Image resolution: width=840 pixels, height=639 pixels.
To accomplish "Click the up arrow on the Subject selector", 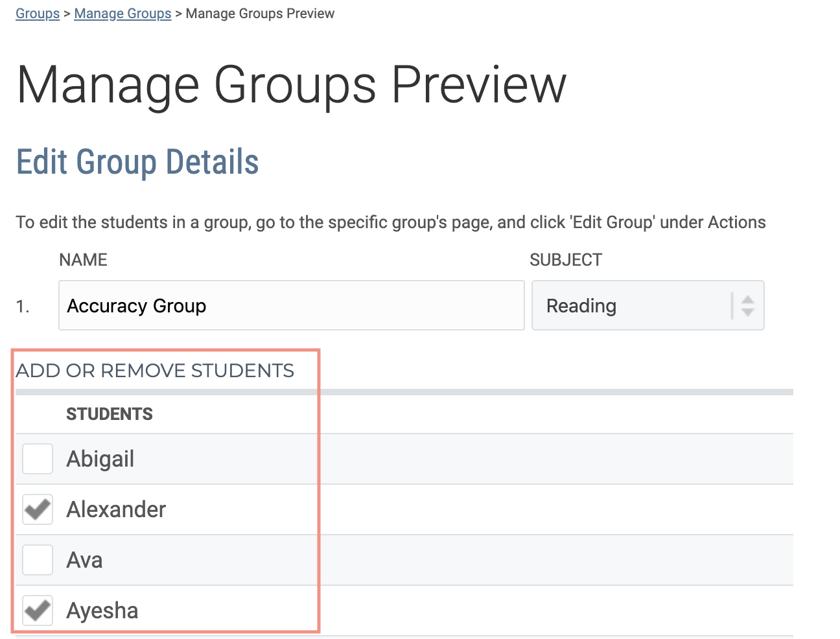I will (x=749, y=299).
